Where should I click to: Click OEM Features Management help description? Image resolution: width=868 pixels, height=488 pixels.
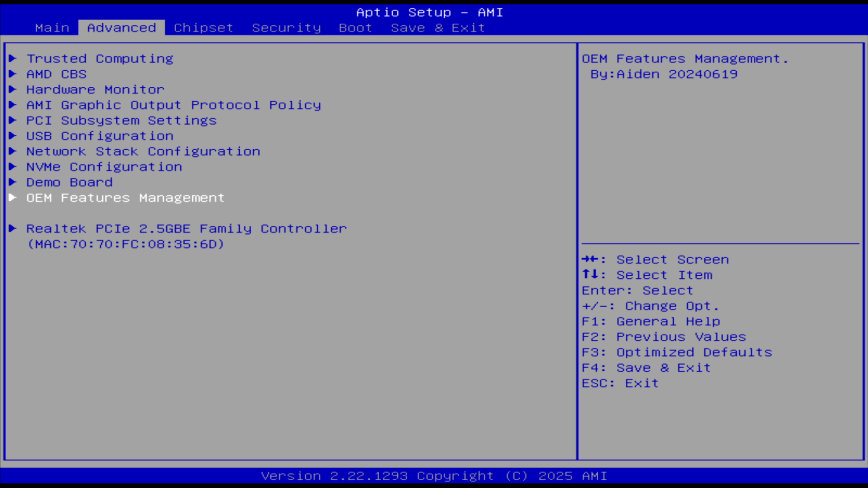tap(685, 59)
